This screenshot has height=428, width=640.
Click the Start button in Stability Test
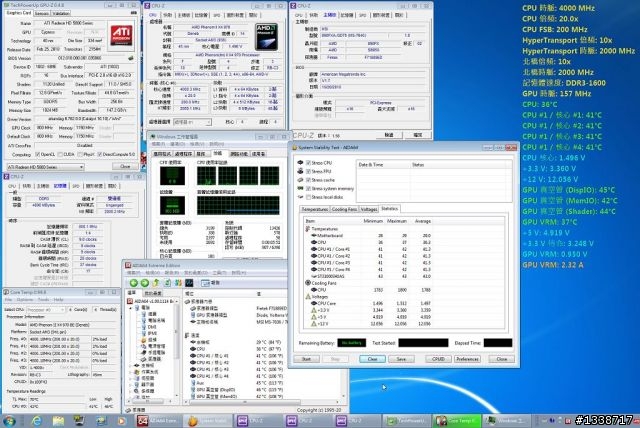pyautogui.click(x=306, y=359)
